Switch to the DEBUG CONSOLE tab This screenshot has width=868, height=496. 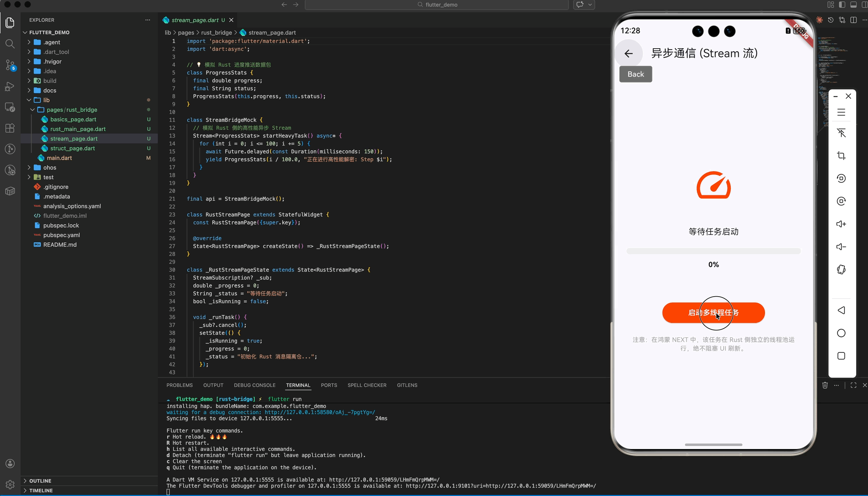[x=254, y=385]
